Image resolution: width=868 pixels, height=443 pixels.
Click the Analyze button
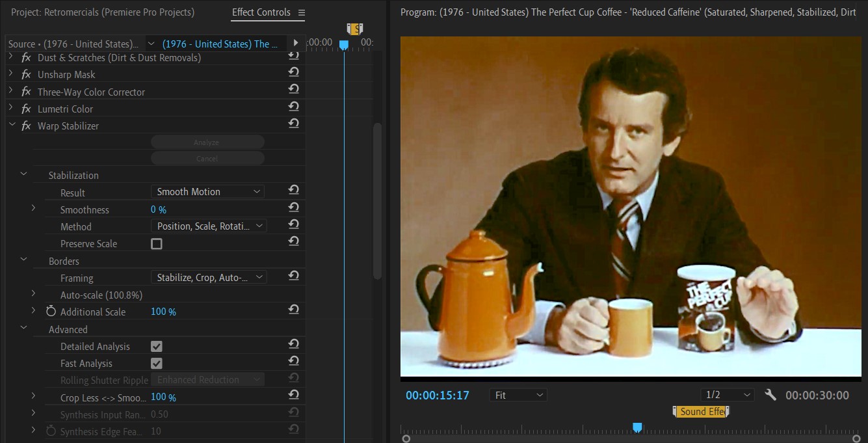207,142
